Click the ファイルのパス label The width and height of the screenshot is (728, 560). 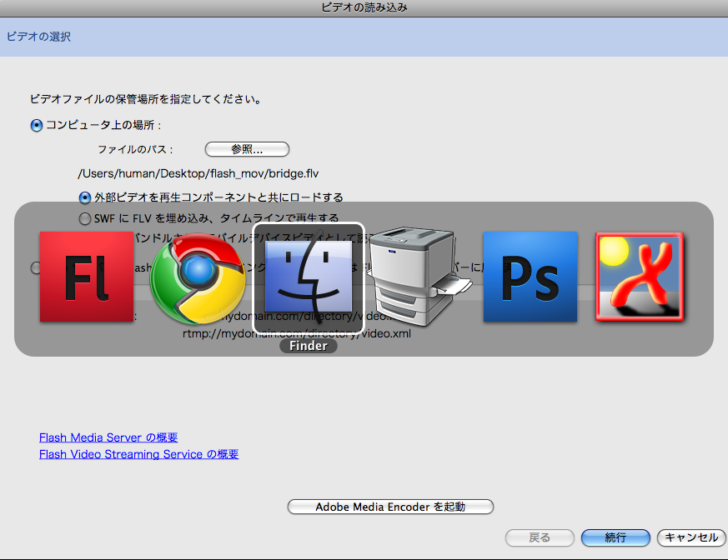pos(135,149)
